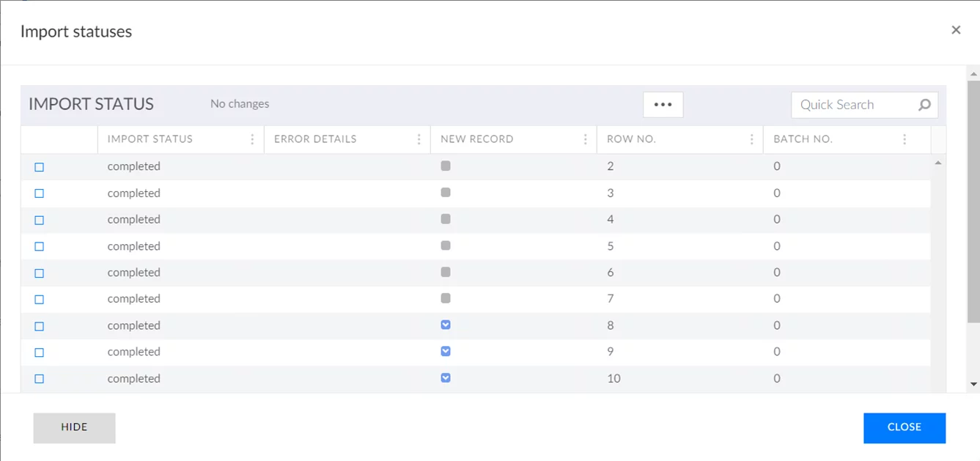Open Error Details column options menu
This screenshot has width=980, height=461.
click(419, 139)
